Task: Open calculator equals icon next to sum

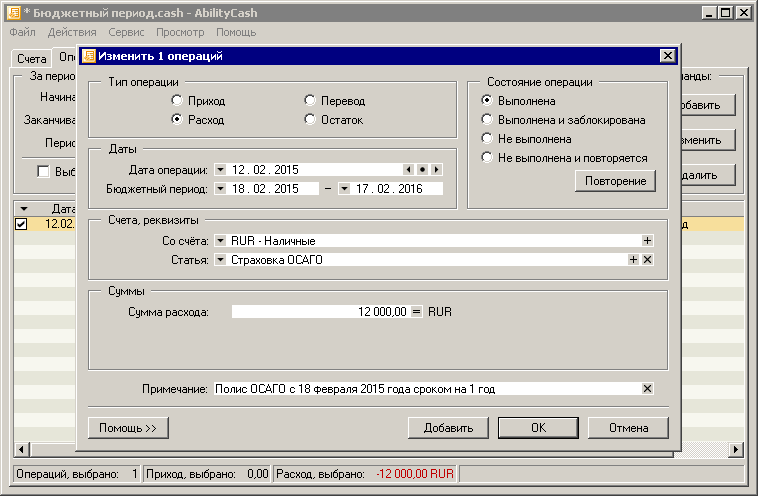Action: pyautogui.click(x=417, y=313)
